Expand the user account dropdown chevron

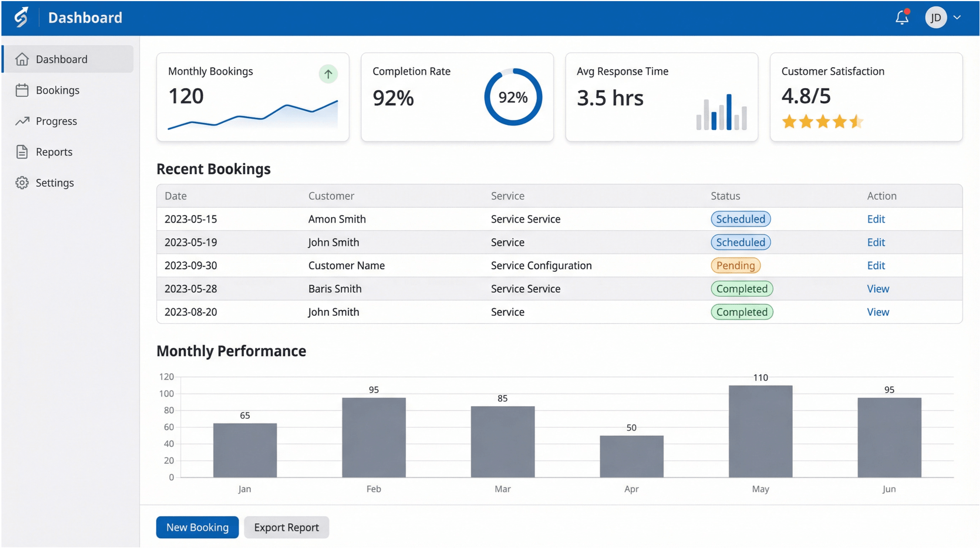[957, 17]
